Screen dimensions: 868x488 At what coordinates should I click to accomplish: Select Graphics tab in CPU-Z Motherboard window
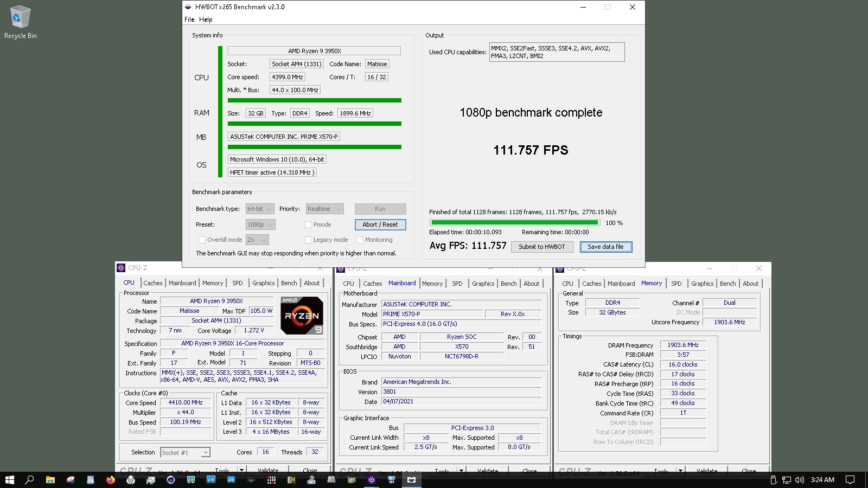tap(483, 284)
